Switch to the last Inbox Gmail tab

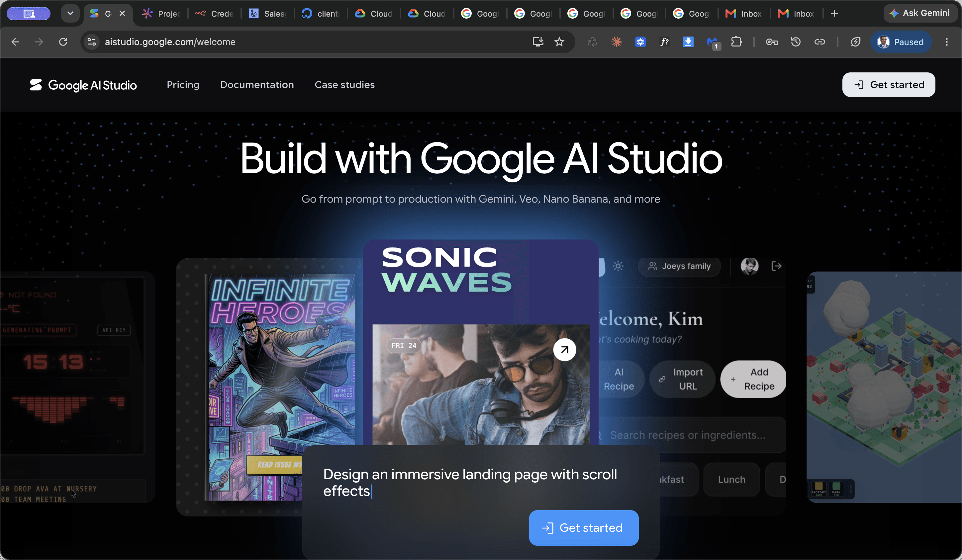click(x=797, y=14)
